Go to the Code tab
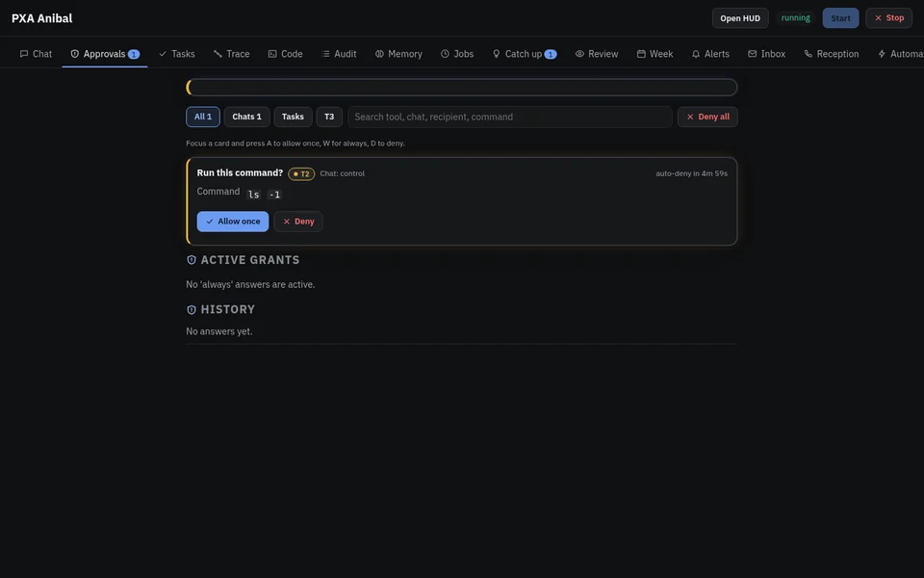The width and height of the screenshot is (924, 578). click(x=285, y=54)
